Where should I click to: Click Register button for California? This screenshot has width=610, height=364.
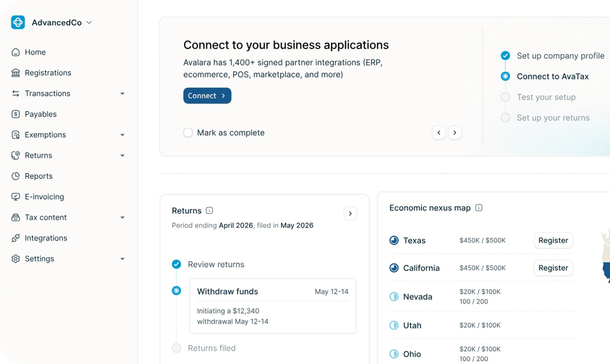point(553,268)
